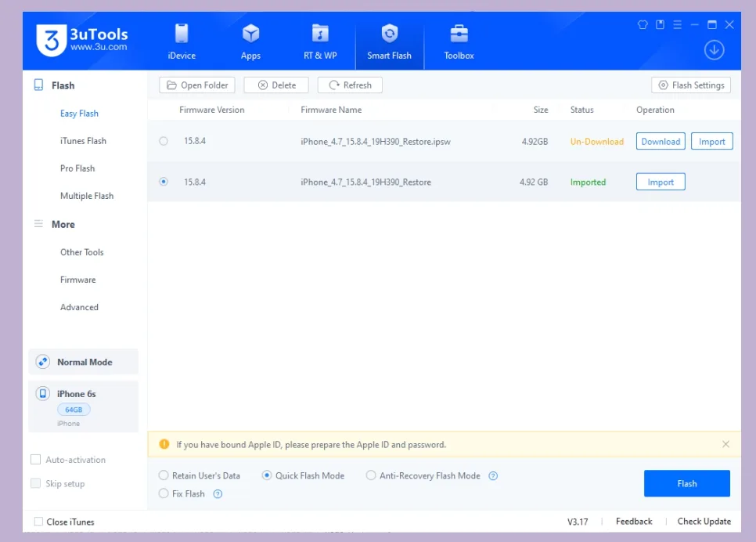Click the Normal Mode link icon
Viewport: 756px width, 542px height.
pyautogui.click(x=43, y=362)
